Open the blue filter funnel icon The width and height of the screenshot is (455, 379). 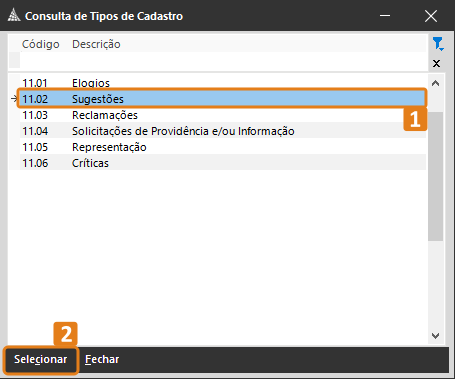click(438, 44)
